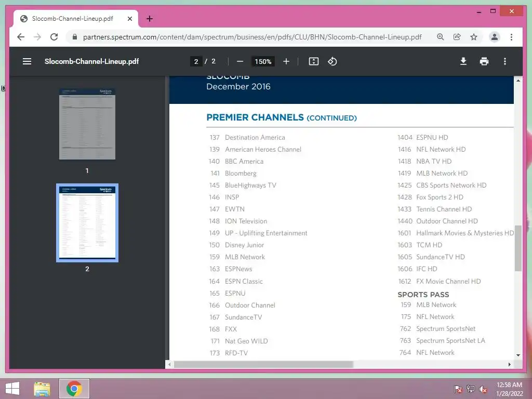532x399 pixels.
Task: Click the horizontal scrollbar right arrow
Action: [x=509, y=364]
